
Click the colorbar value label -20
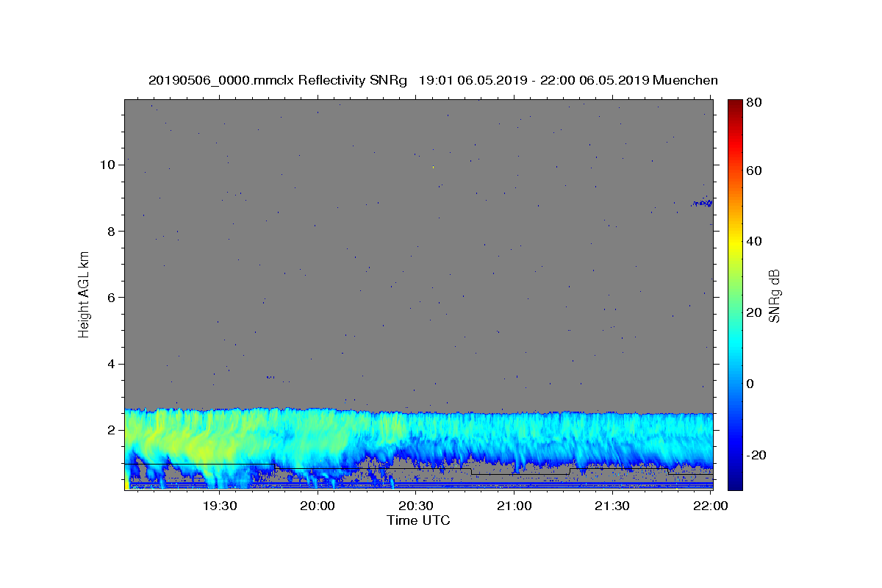click(x=757, y=456)
